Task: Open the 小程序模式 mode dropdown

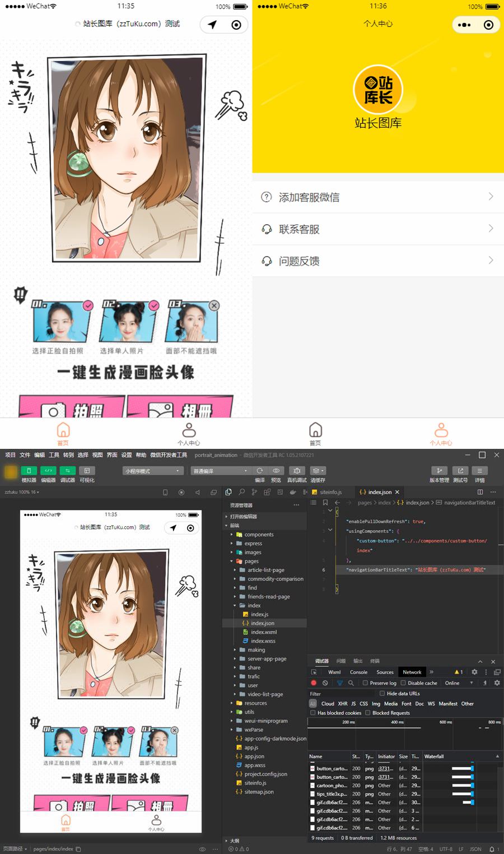Action: pos(152,471)
